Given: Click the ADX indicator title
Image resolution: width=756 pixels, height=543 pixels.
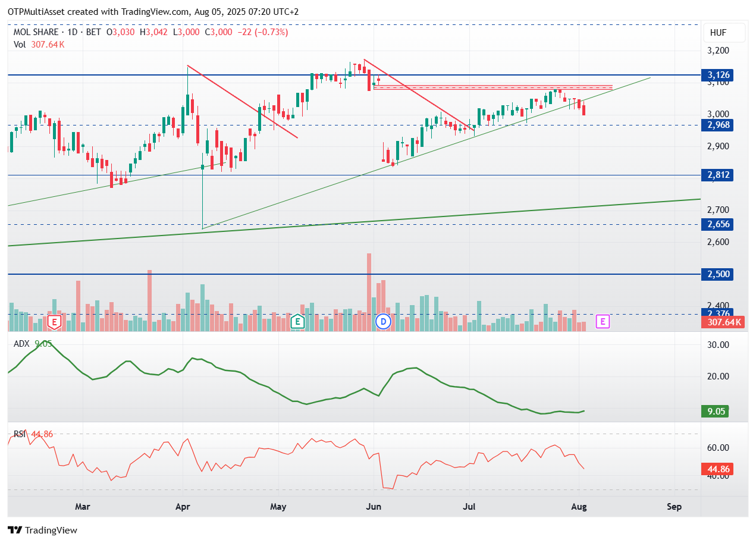Looking at the screenshot, I should (21, 343).
